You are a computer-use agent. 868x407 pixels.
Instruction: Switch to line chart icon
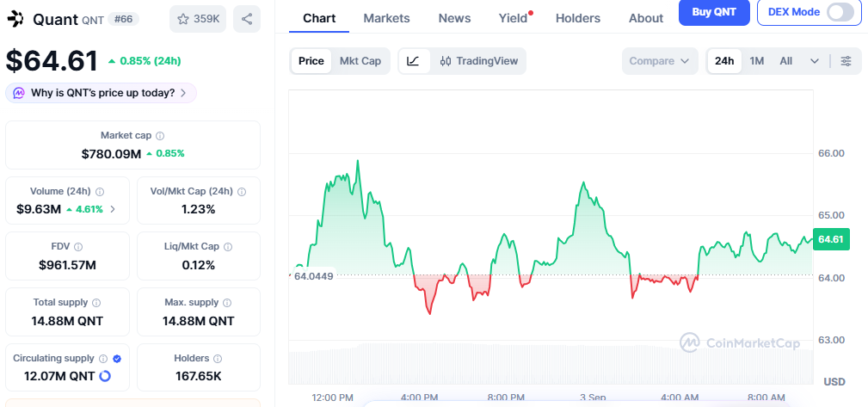click(413, 61)
